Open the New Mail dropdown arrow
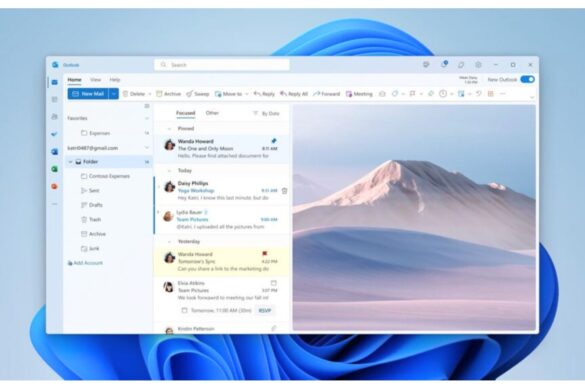This screenshot has height=390, width=585. (x=113, y=94)
